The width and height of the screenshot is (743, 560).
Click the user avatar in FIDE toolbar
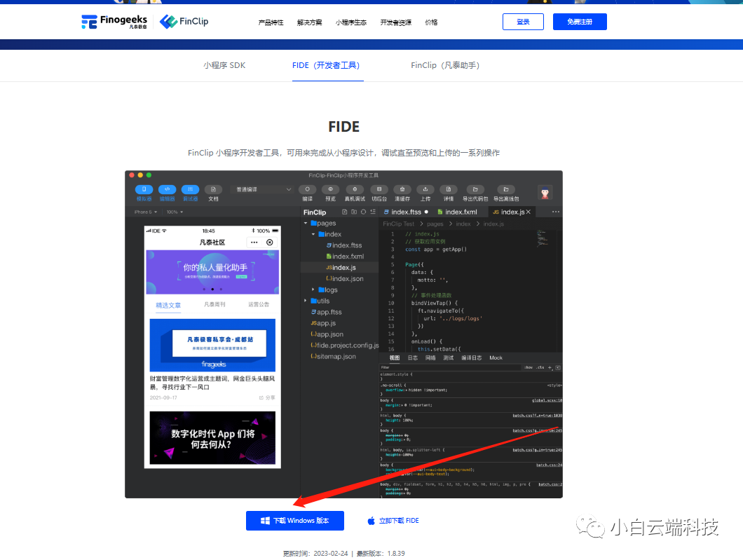coord(545,193)
